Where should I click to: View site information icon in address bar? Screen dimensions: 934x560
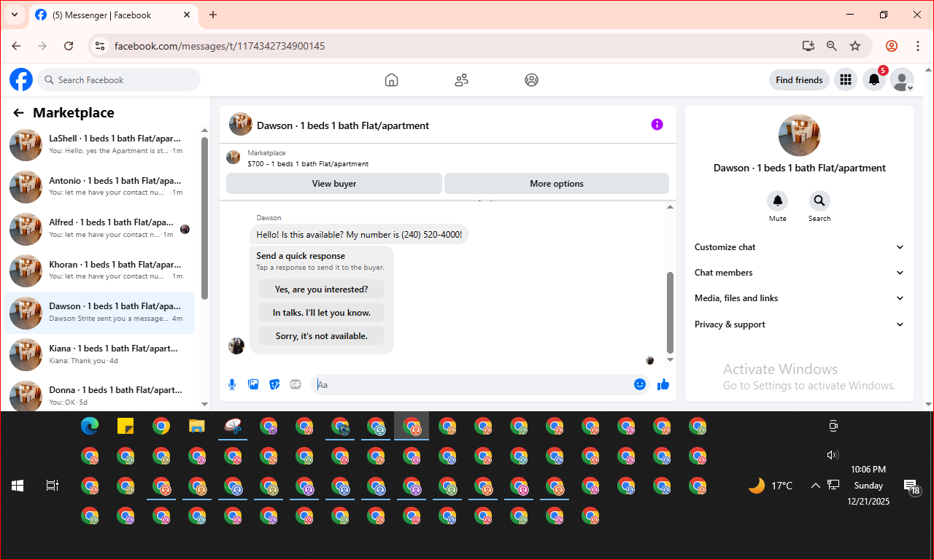[101, 46]
